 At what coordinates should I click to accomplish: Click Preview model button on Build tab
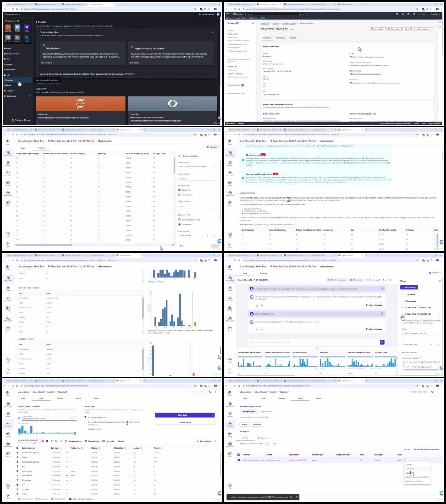click(185, 423)
